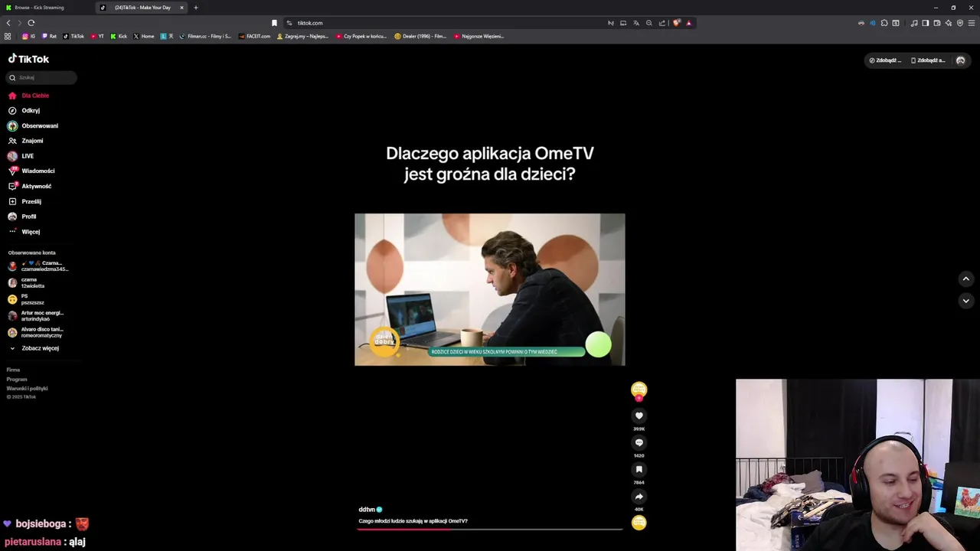Screen dimensions: 980x551
Task: Open the Filman.cc bookmark
Action: (205, 36)
